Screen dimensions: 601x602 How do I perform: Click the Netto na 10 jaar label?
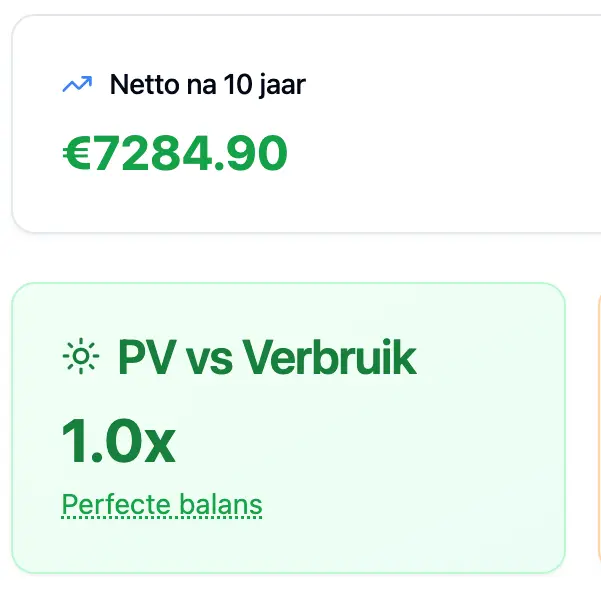(207, 85)
